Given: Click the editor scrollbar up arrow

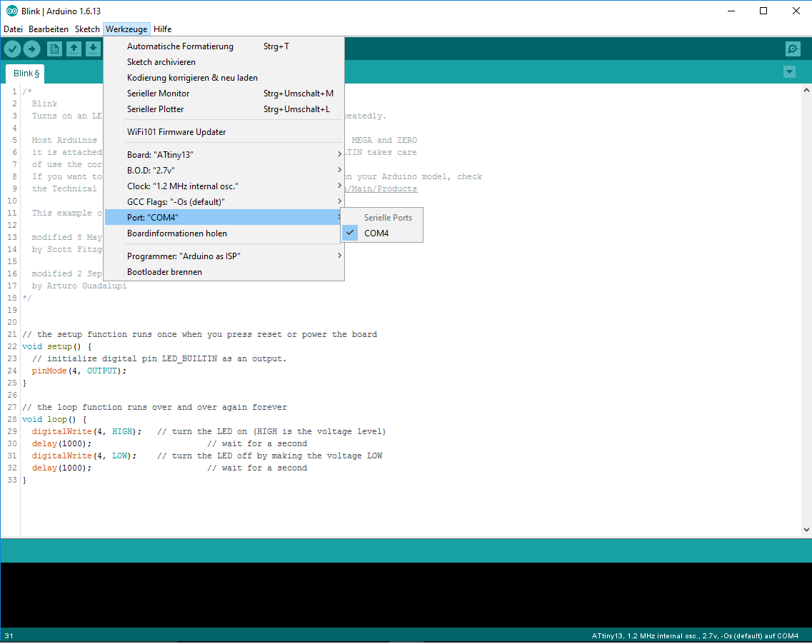Looking at the screenshot, I should click(806, 90).
